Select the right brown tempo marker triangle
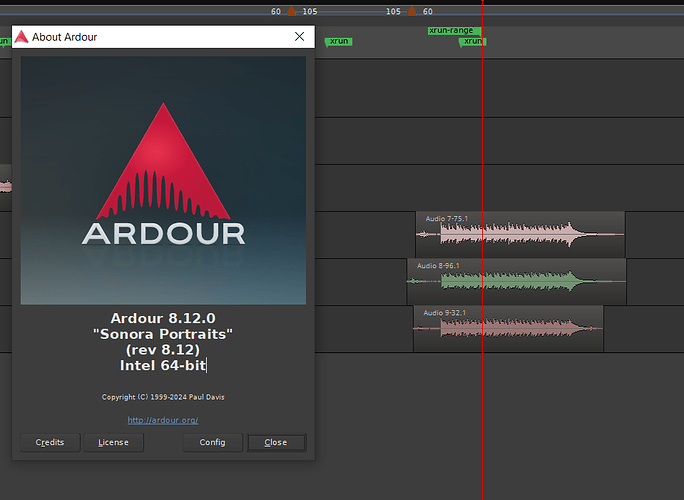684x500 pixels. click(x=411, y=12)
